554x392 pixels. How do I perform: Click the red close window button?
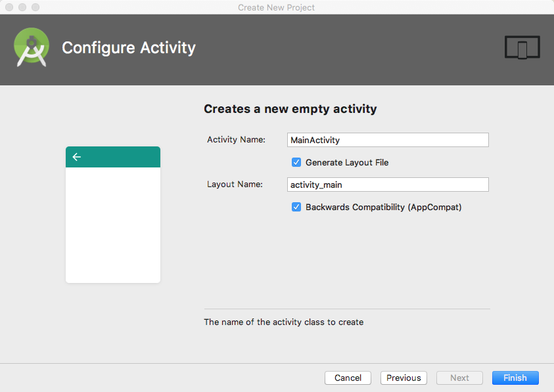[9, 7]
